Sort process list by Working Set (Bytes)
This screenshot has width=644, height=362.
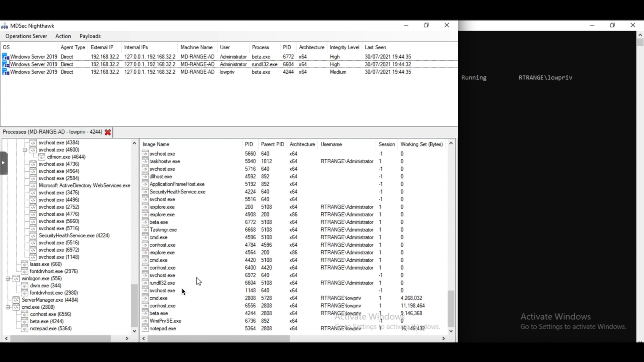point(422,145)
